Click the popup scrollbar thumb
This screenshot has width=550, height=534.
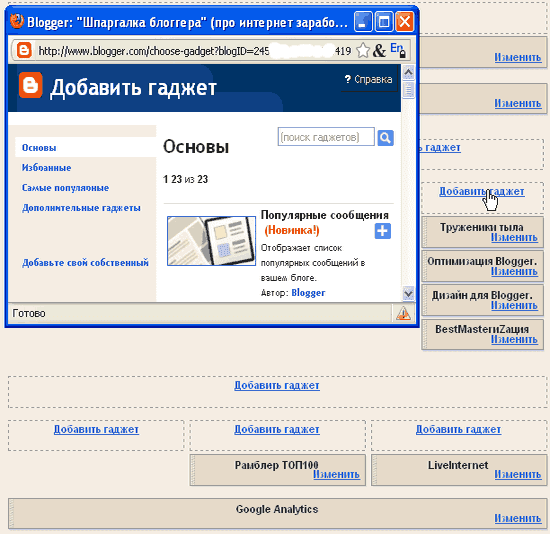[408, 90]
